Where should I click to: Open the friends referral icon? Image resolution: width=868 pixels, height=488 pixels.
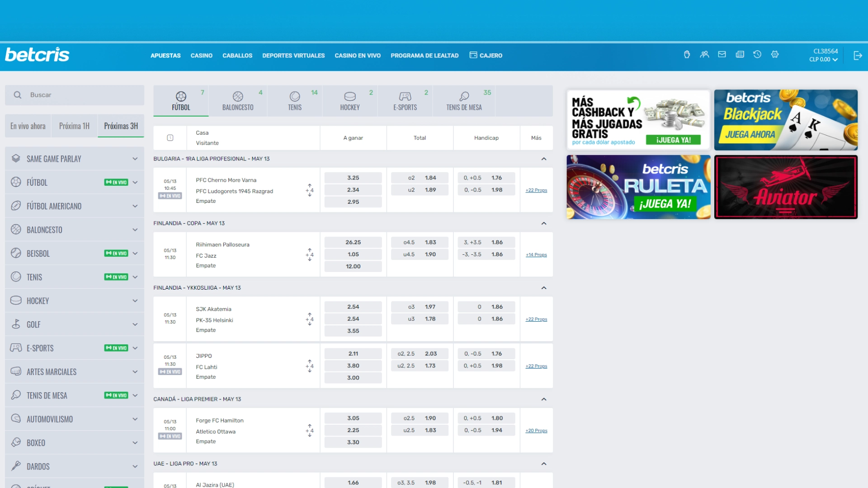coord(704,55)
